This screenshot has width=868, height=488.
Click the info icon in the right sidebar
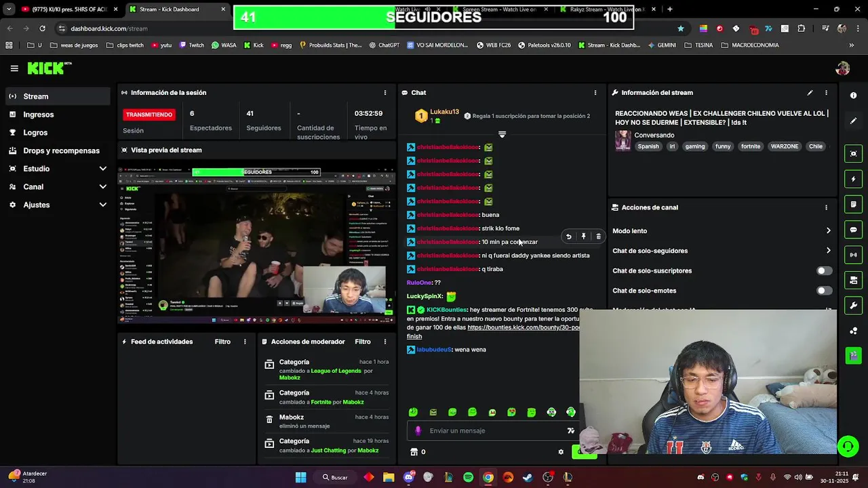click(x=854, y=96)
